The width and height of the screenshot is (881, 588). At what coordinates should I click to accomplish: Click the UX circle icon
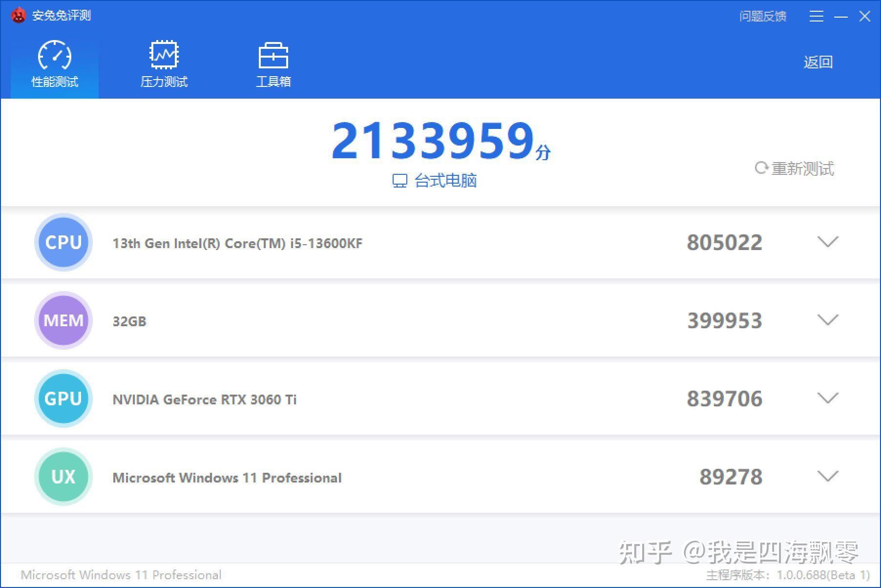pyautogui.click(x=63, y=477)
